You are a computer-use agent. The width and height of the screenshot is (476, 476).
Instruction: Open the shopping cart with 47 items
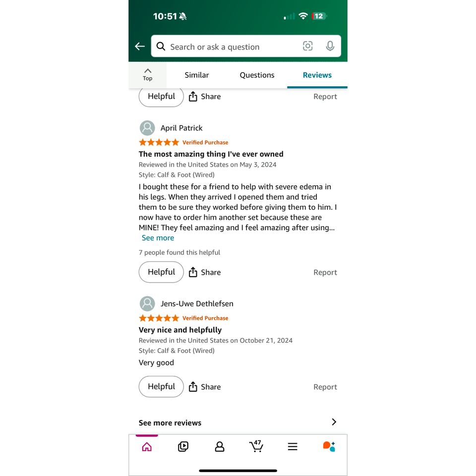tap(256, 446)
